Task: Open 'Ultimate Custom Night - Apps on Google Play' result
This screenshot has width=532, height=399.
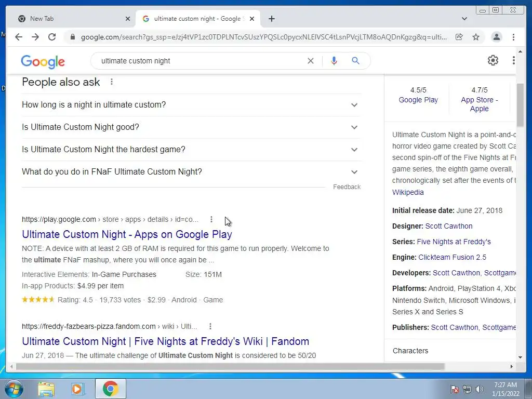Action: click(127, 234)
